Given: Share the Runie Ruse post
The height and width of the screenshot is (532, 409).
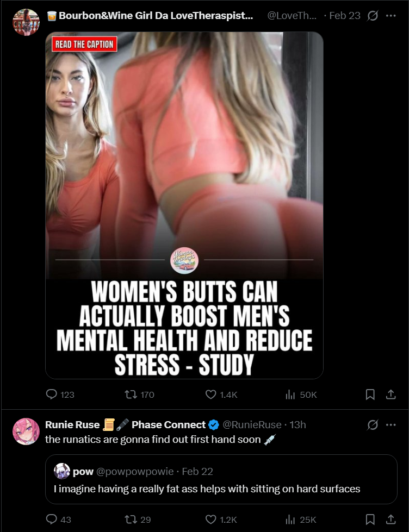Looking at the screenshot, I should [x=391, y=519].
